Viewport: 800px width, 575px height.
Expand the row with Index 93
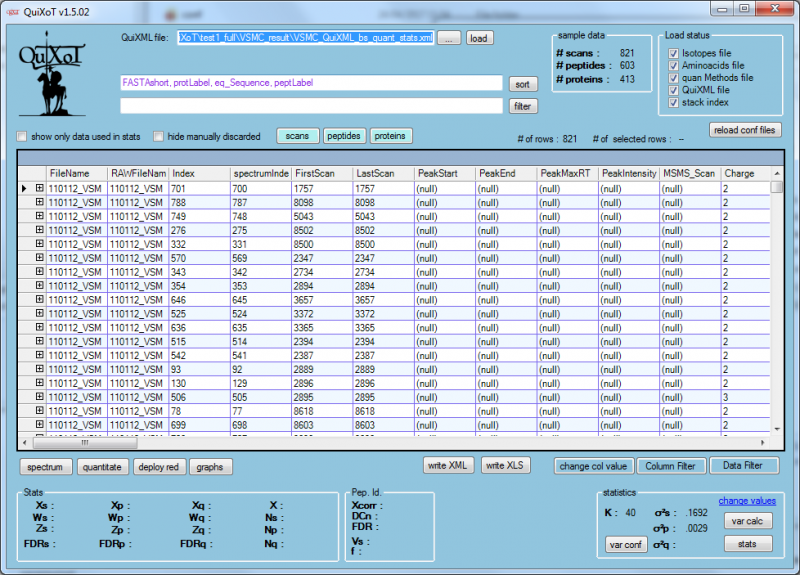point(39,368)
